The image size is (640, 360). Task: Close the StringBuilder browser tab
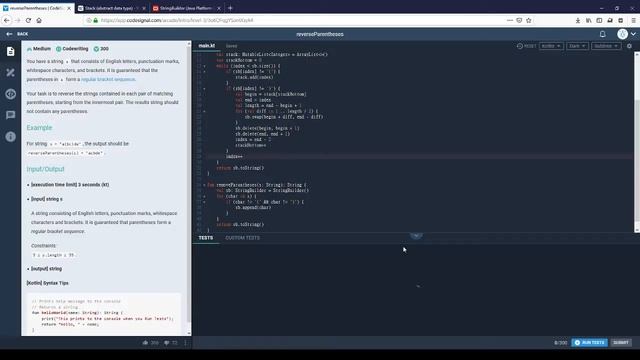[219, 8]
